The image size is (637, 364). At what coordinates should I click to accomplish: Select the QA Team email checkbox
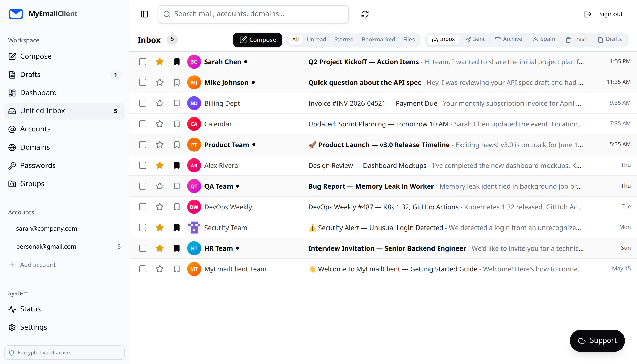click(143, 186)
